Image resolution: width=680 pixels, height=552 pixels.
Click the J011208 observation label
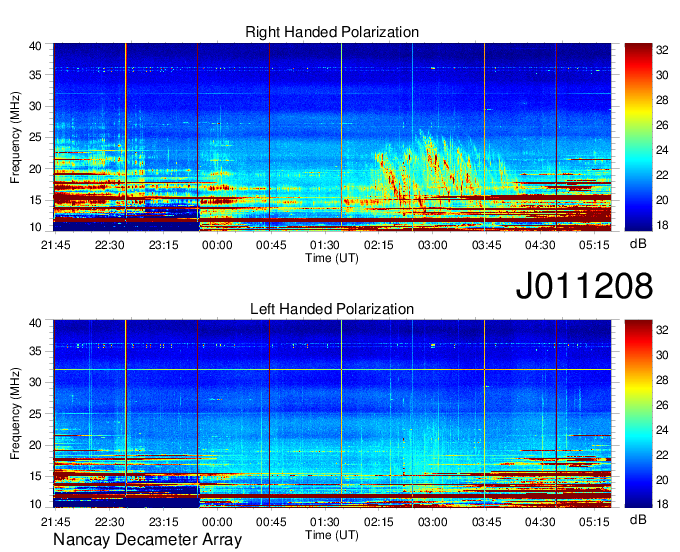pos(584,285)
